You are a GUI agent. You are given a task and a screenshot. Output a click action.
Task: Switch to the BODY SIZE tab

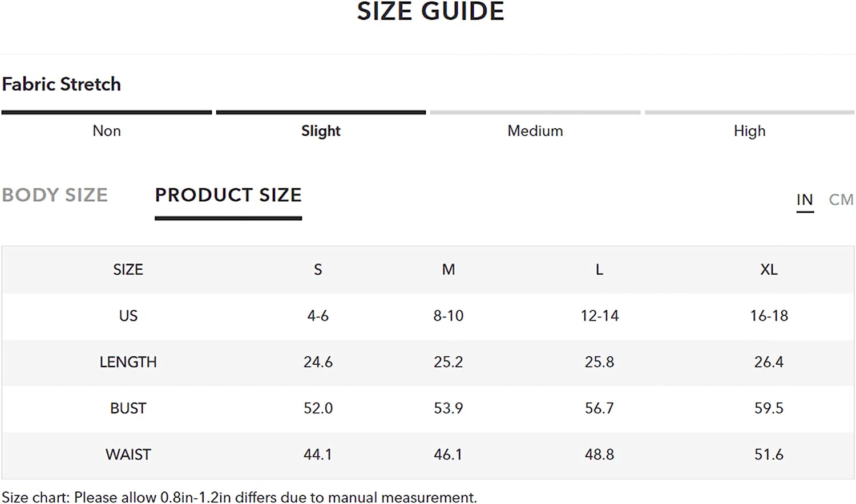click(x=55, y=195)
